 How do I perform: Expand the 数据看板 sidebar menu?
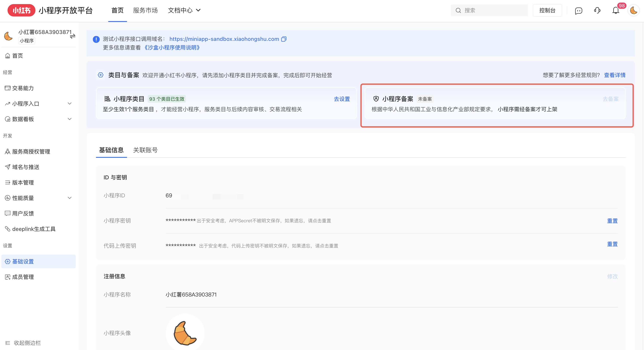(x=70, y=119)
